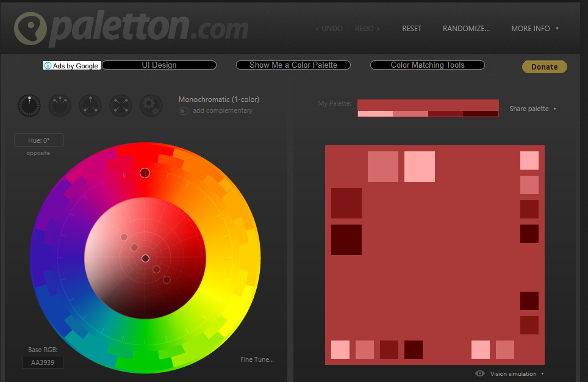Click the darkest maroon strip in My Palette
This screenshot has width=588, height=382.
481,114
